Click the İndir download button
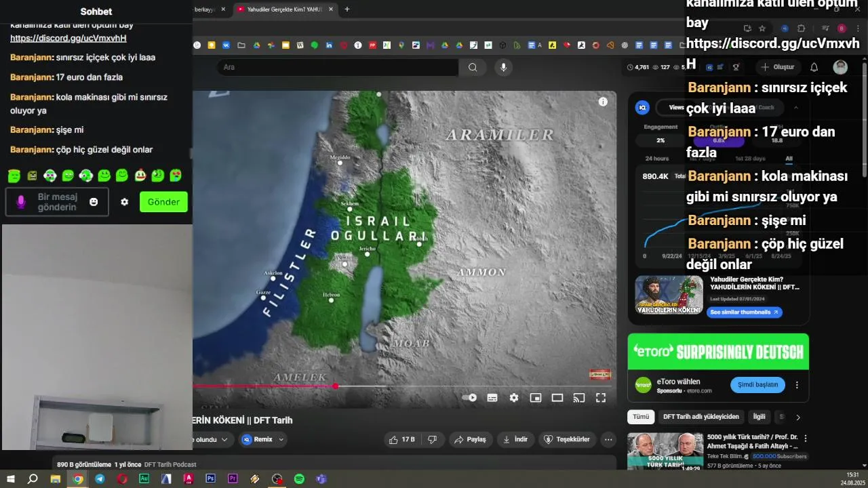Image resolution: width=868 pixels, height=488 pixels. coord(515,439)
